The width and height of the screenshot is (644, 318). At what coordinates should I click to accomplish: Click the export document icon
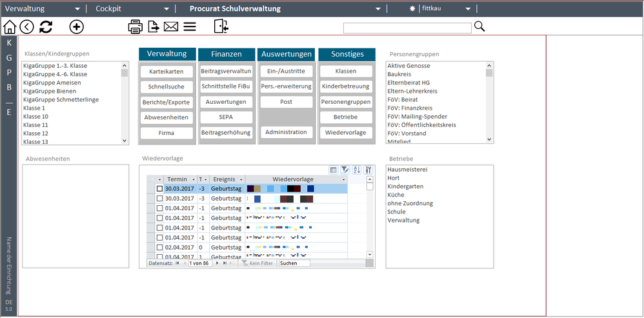(x=154, y=27)
